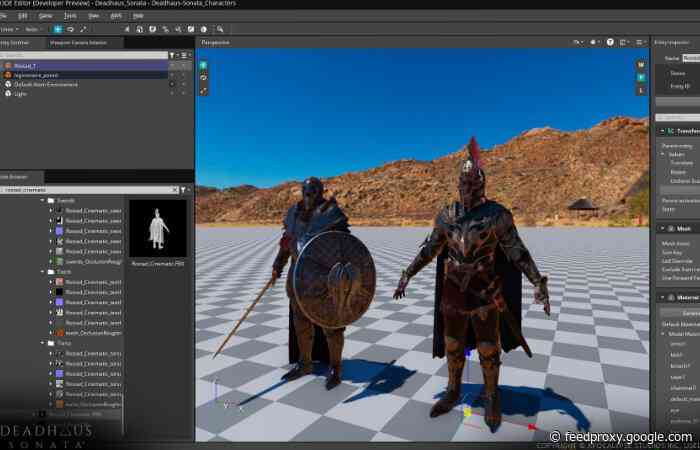Open the viewport camera dropdown

click(578, 42)
